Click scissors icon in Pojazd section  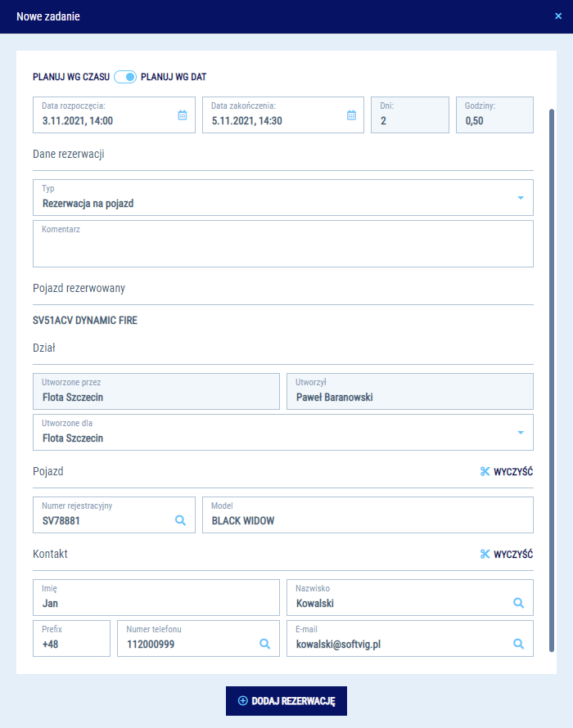click(x=485, y=471)
